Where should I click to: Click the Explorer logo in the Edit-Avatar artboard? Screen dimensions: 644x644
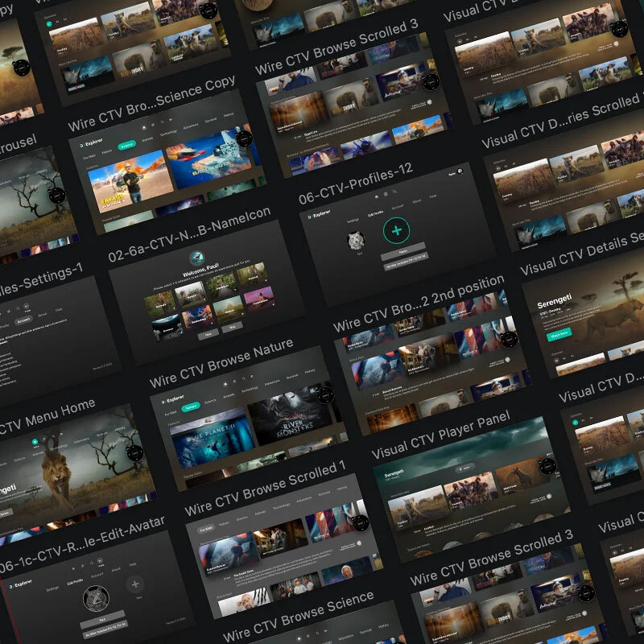pyautogui.click(x=20, y=584)
